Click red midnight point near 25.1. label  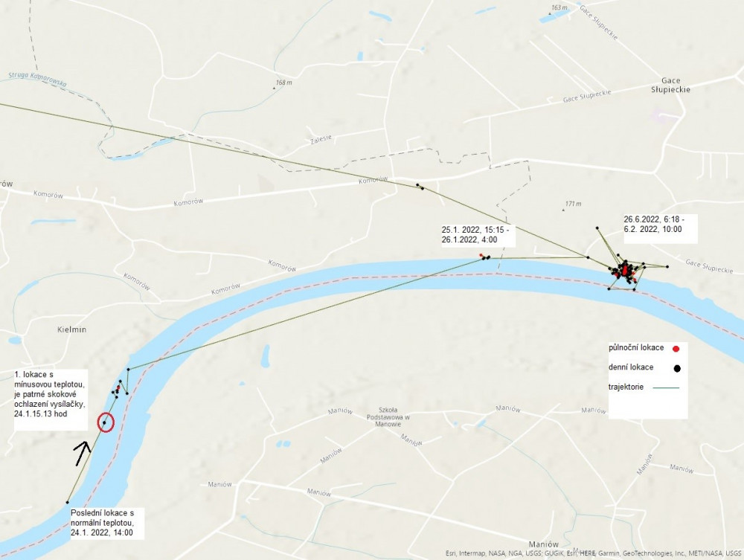(x=481, y=256)
